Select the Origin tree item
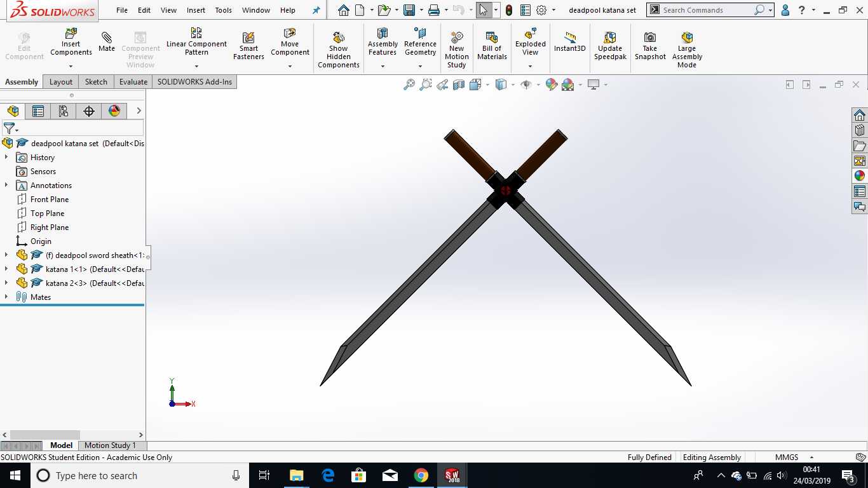The height and width of the screenshot is (488, 868). [x=41, y=241]
